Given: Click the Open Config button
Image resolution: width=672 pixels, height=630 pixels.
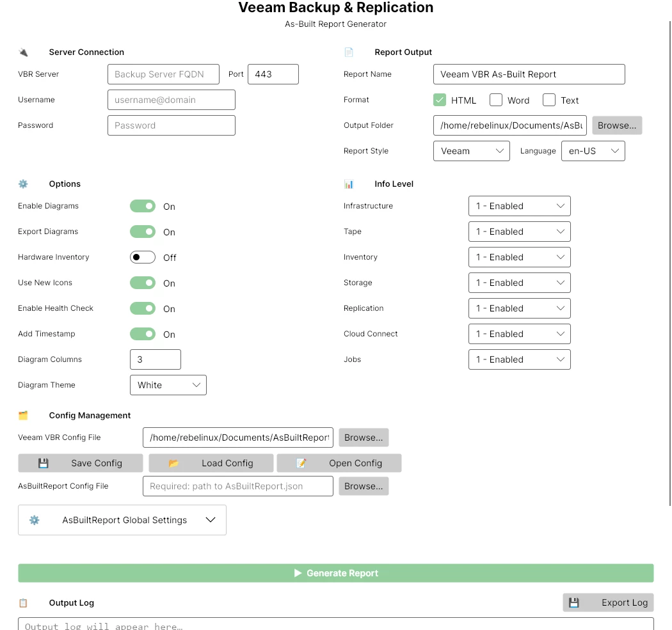Looking at the screenshot, I should (x=339, y=464).
